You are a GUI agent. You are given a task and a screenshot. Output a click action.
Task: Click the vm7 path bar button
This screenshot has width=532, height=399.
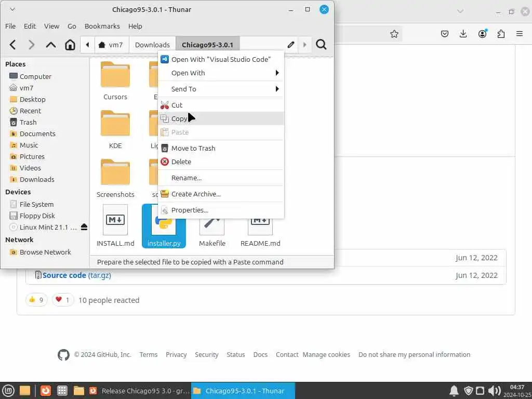[111, 45]
